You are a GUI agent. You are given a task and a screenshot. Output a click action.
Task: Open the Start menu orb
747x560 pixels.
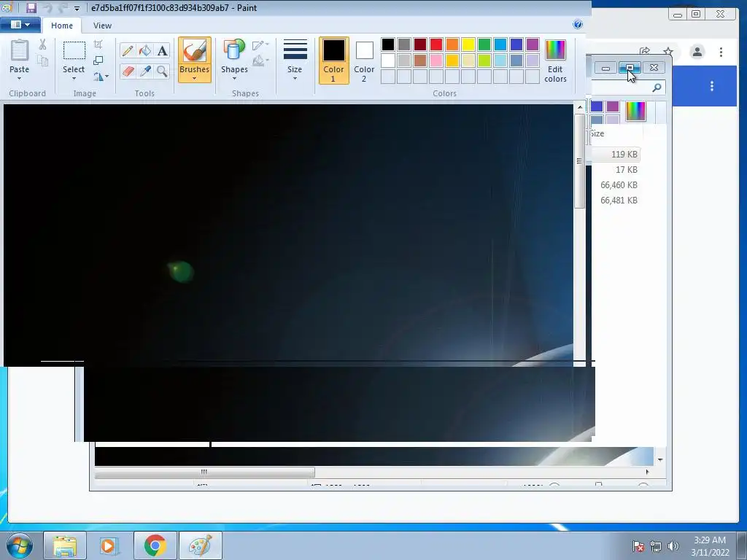tap(20, 545)
